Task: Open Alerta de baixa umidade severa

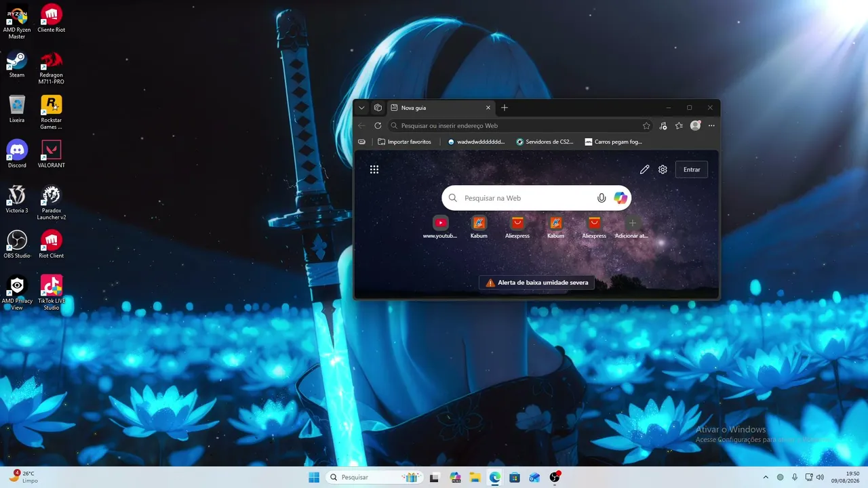Action: 536,283
